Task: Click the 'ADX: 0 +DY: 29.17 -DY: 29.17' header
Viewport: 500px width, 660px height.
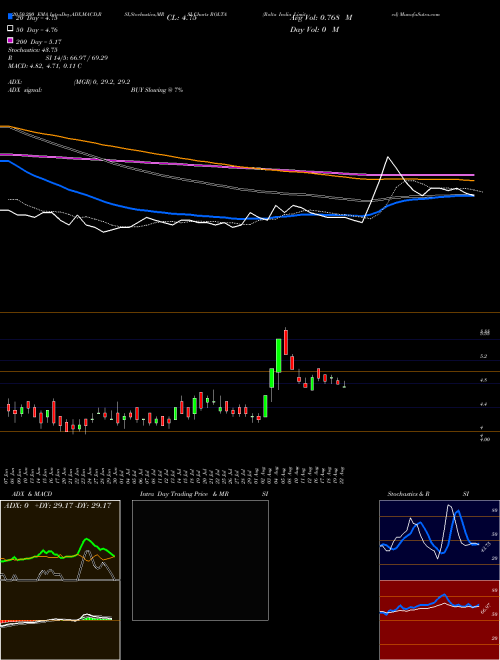Action: click(x=57, y=505)
